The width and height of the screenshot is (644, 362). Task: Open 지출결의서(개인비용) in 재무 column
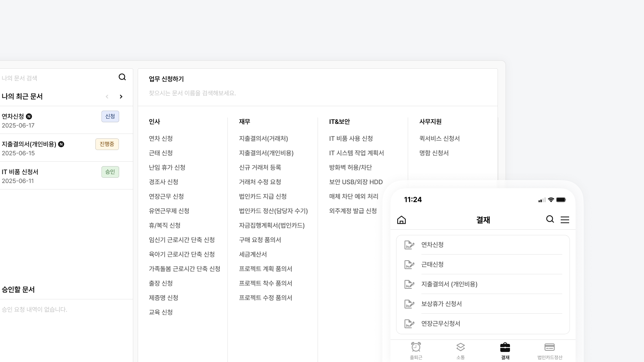266,153
